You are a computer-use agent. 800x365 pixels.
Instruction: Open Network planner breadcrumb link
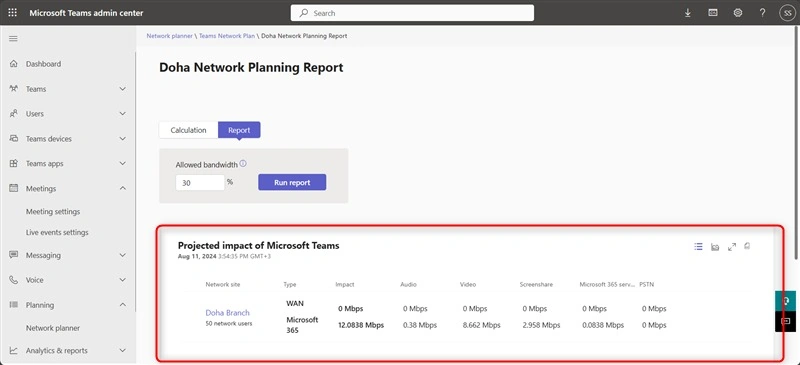pos(169,36)
